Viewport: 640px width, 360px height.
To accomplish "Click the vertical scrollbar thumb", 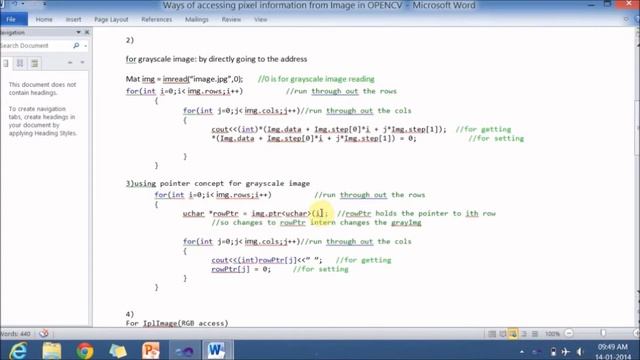I will pyautogui.click(x=637, y=127).
